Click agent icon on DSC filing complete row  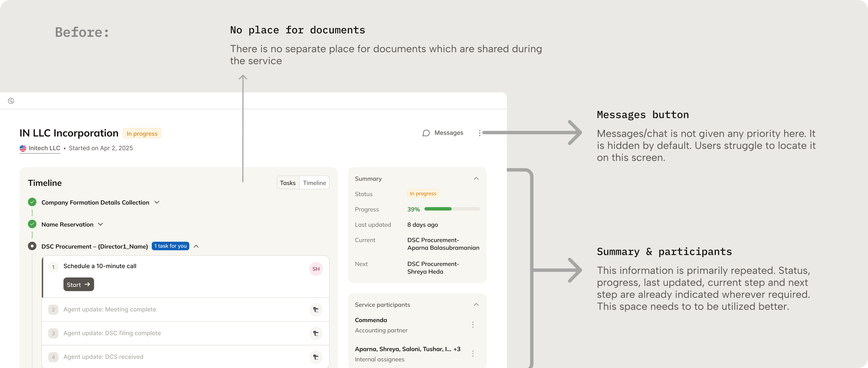point(316,333)
